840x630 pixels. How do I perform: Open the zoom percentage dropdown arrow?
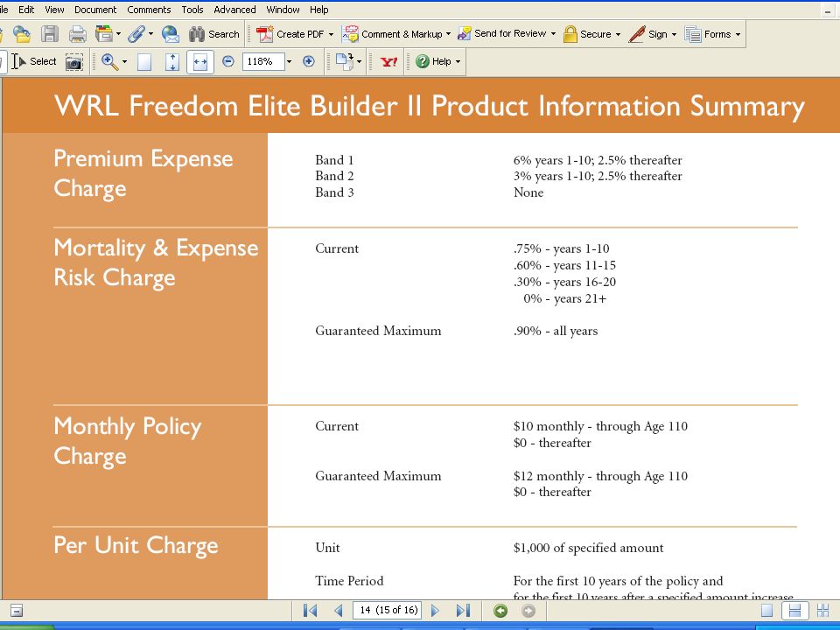[290, 61]
